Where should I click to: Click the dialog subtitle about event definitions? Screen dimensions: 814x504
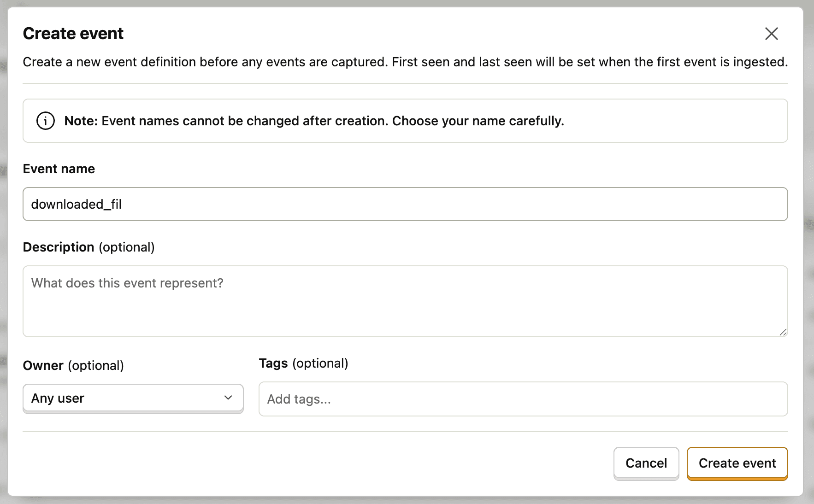(x=405, y=62)
